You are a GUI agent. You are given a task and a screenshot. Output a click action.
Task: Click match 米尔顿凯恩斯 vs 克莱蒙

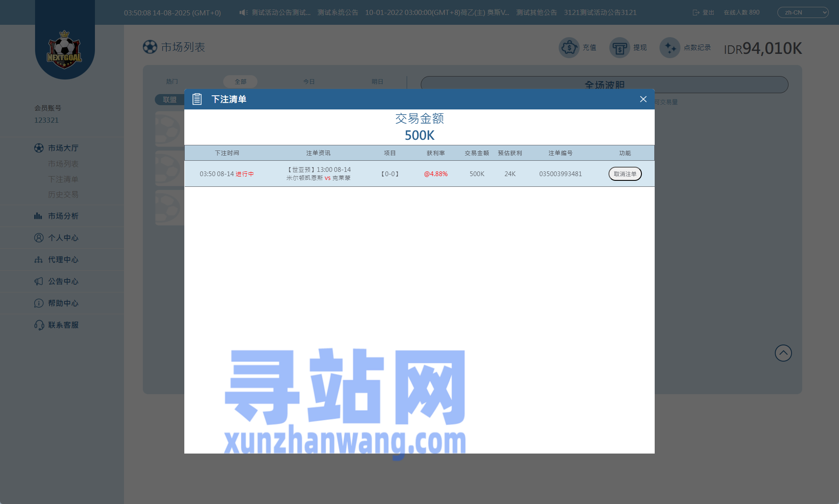[318, 178]
